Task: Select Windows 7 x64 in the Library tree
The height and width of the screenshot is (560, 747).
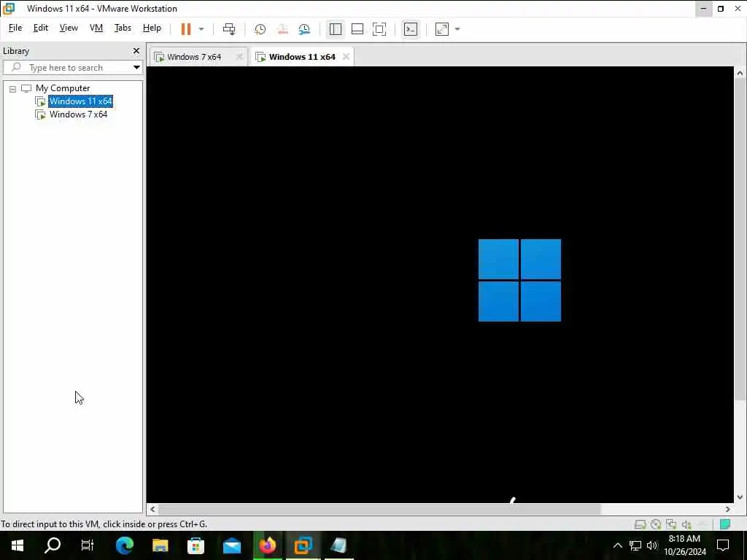Action: [x=78, y=114]
